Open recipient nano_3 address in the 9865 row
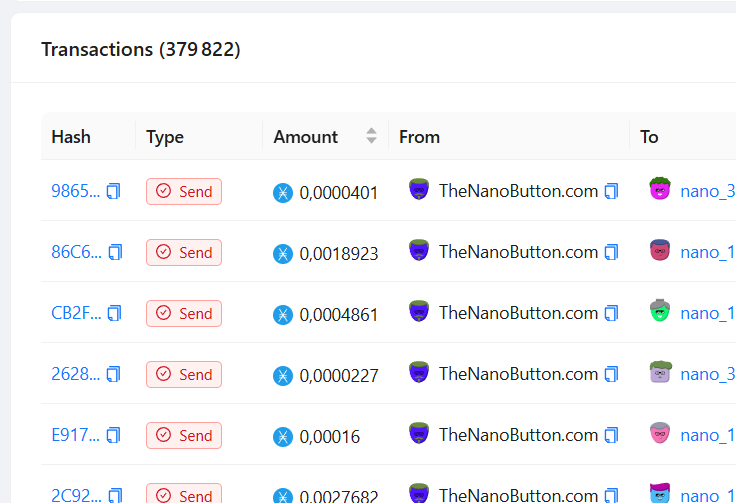Viewport: 736px width, 503px height. [708, 191]
